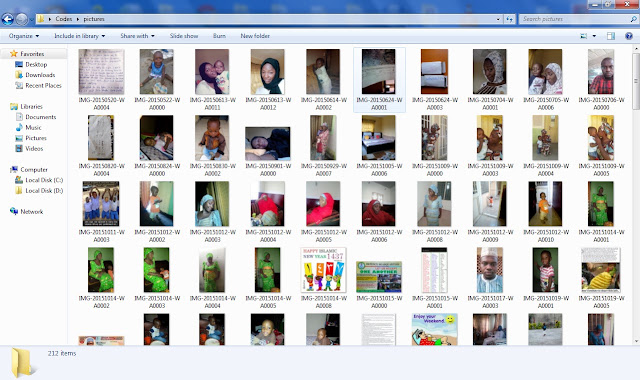The width and height of the screenshot is (640, 380).
Task: Select thumbnail IMG-20150522-WA0000
Action: 157,71
